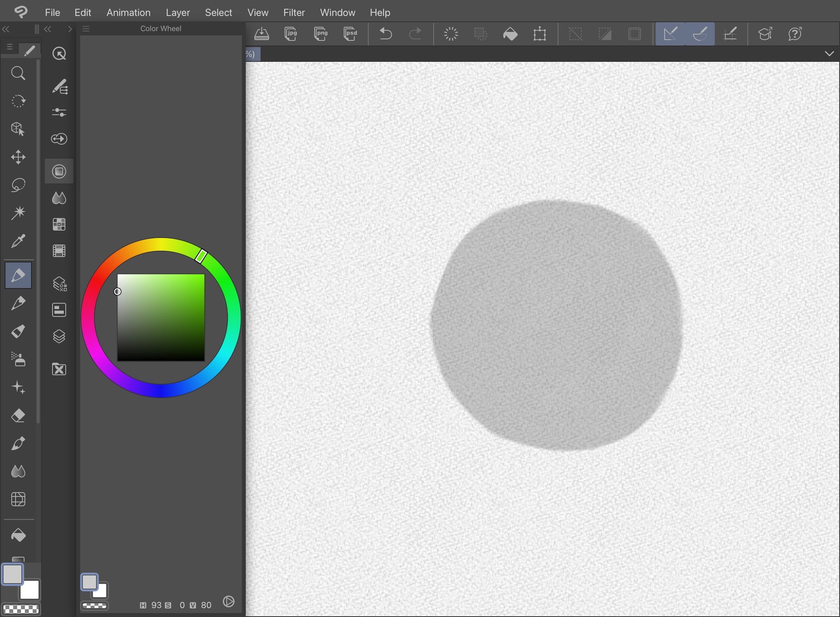Click the green hue ring handle
The width and height of the screenshot is (840, 617).
[x=201, y=256]
